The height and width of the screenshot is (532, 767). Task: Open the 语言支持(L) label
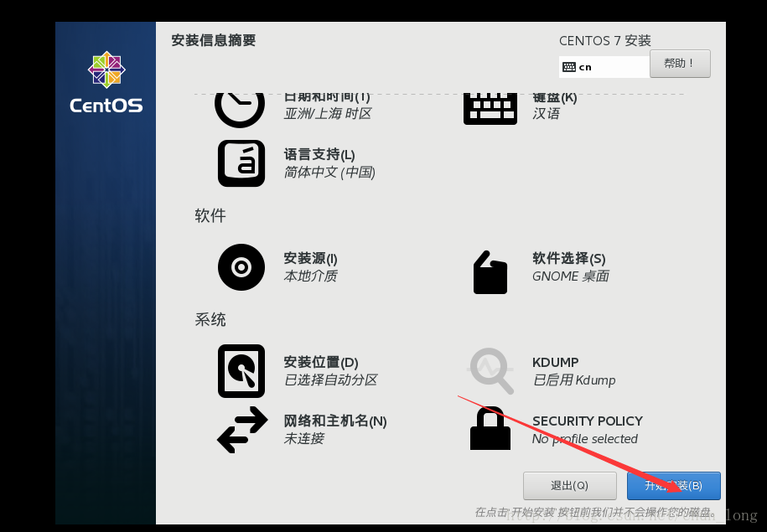pyautogui.click(x=319, y=155)
